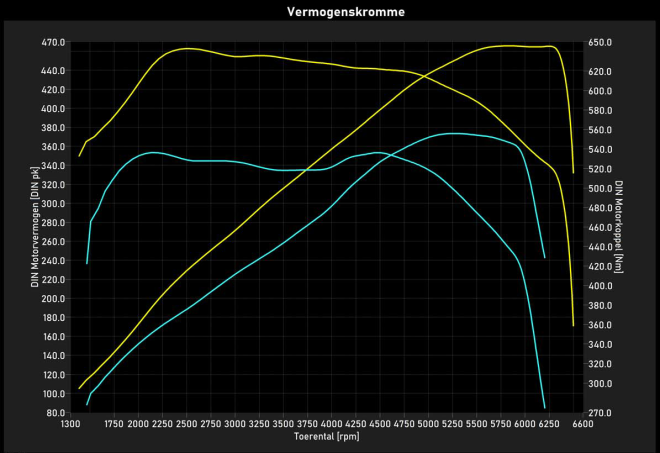Click the 3000 rpm tick label

[235, 425]
